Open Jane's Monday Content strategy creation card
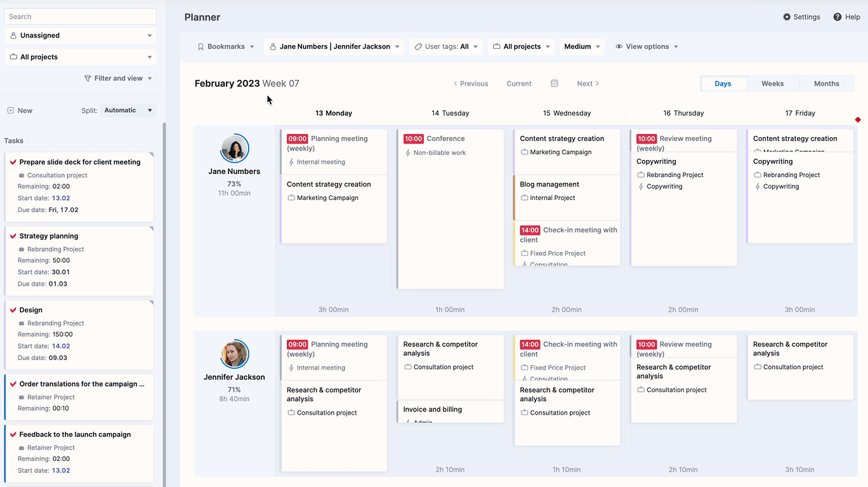The image size is (868, 487). 334,210
